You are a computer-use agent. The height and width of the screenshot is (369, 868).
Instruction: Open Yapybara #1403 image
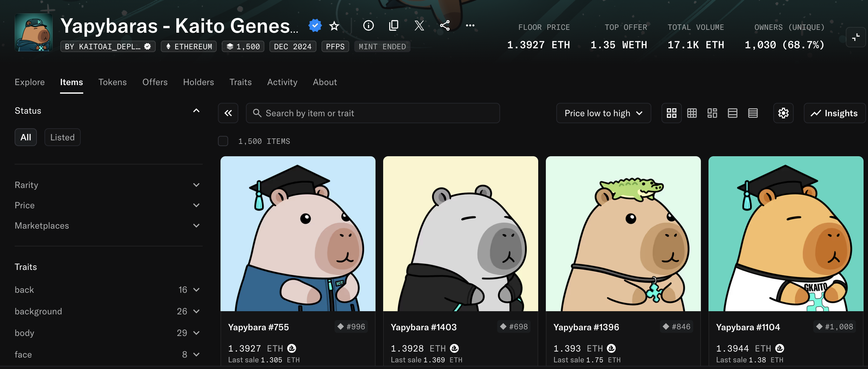pyautogui.click(x=461, y=234)
